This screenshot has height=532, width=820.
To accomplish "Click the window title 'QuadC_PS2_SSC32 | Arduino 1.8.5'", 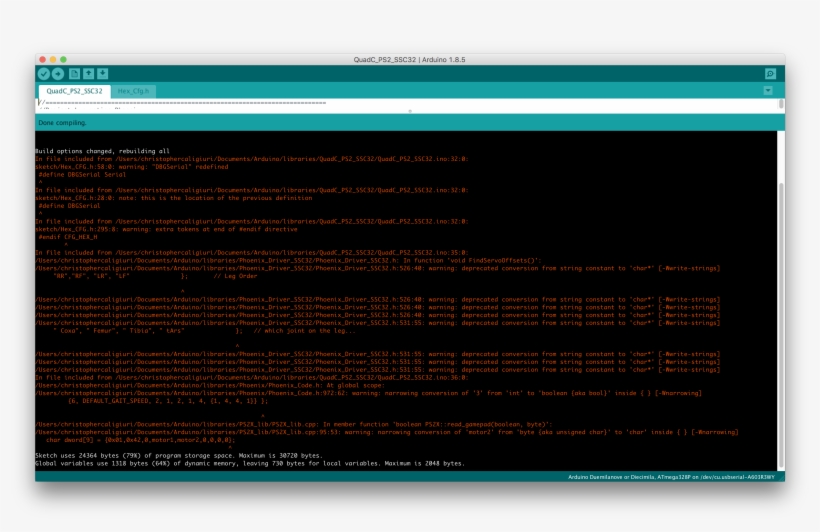I will click(x=409, y=60).
